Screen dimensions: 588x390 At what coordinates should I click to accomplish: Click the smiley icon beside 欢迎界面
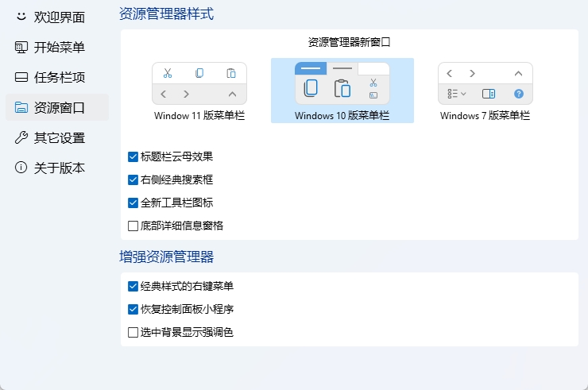(21, 17)
